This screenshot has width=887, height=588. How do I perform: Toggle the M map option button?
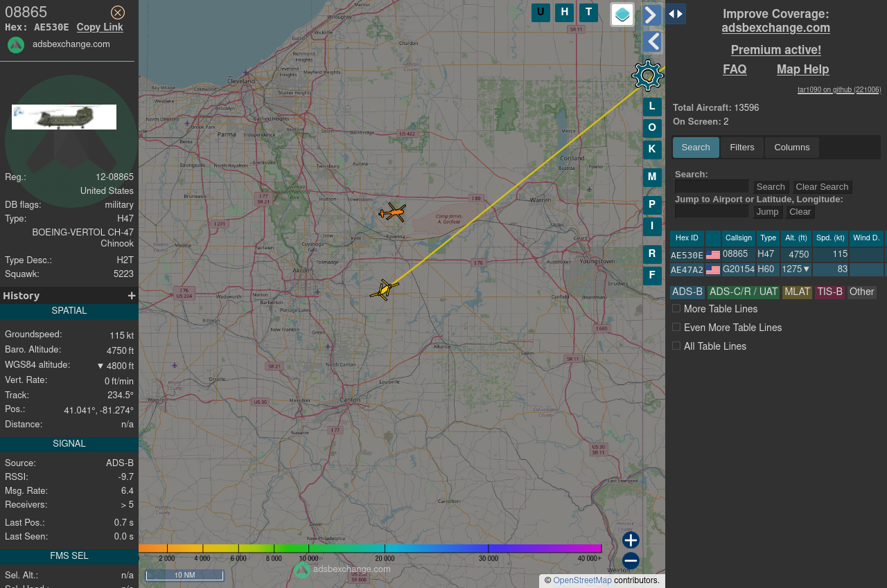coord(652,177)
